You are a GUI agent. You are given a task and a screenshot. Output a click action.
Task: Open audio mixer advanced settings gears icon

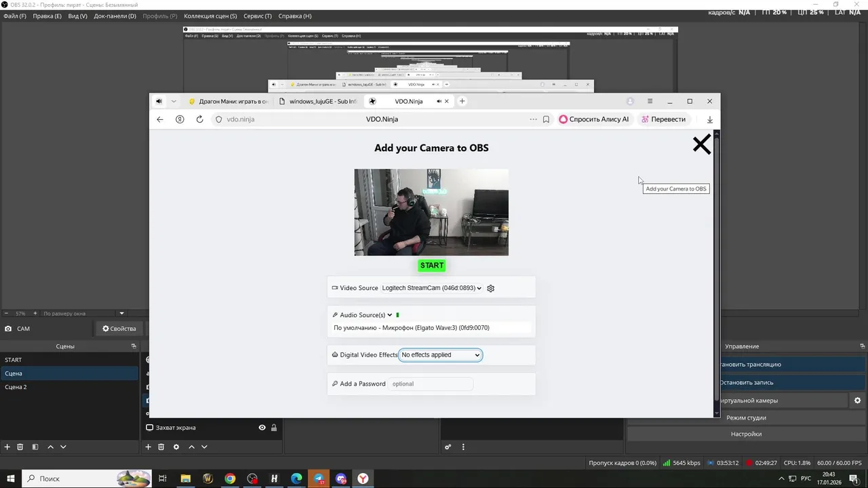448,447
